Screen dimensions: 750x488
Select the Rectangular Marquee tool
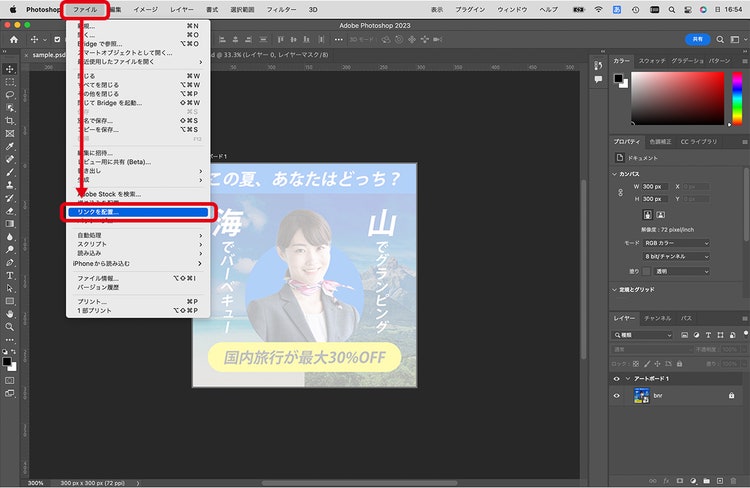[x=10, y=82]
